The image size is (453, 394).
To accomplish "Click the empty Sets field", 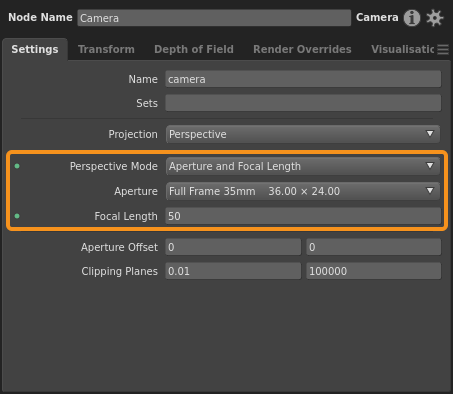I will (303, 103).
